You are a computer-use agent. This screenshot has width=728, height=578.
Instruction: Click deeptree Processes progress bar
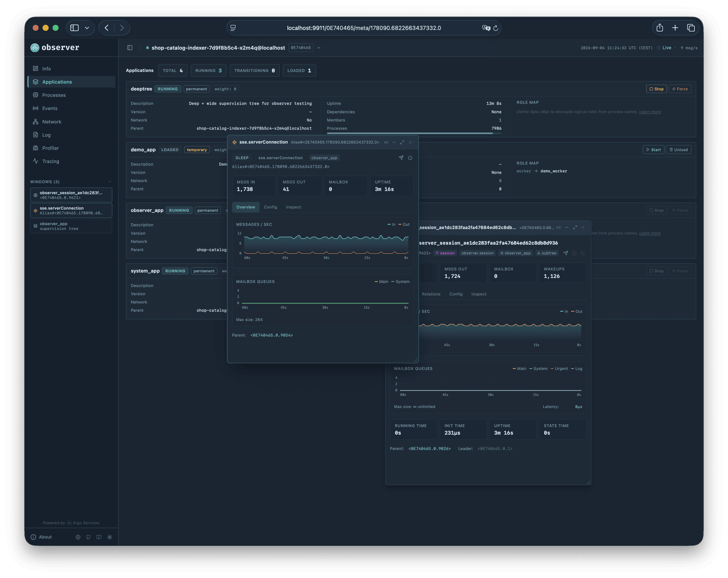click(414, 133)
